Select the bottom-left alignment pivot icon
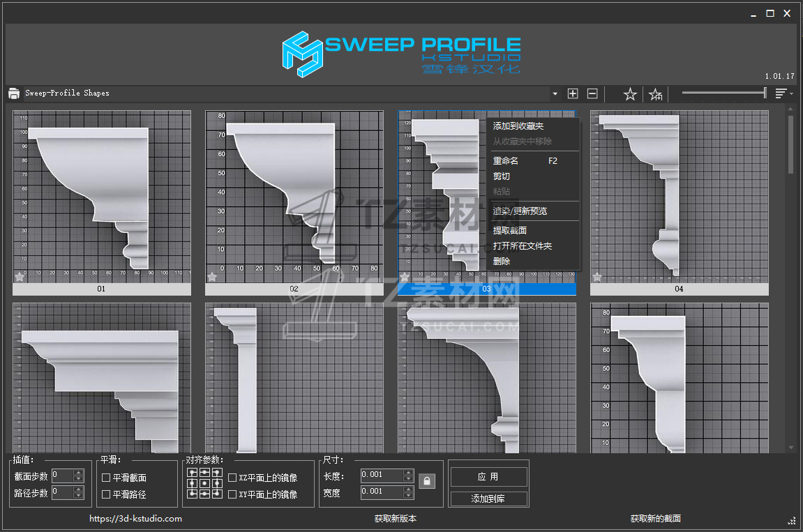Viewport: 803px width, 532px height. tap(193, 494)
